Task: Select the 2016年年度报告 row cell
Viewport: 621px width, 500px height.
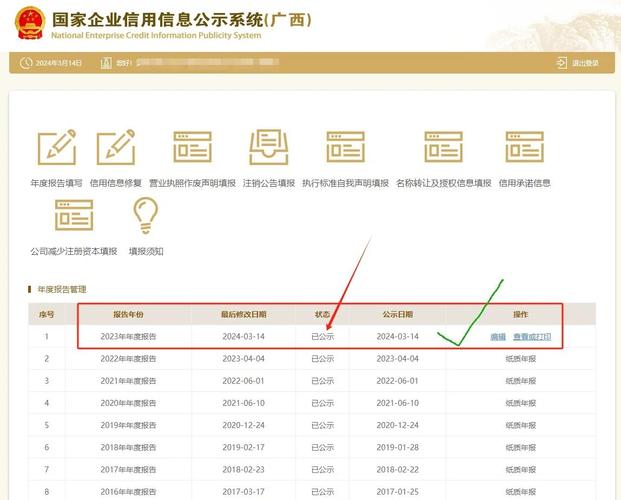Action: (128, 492)
